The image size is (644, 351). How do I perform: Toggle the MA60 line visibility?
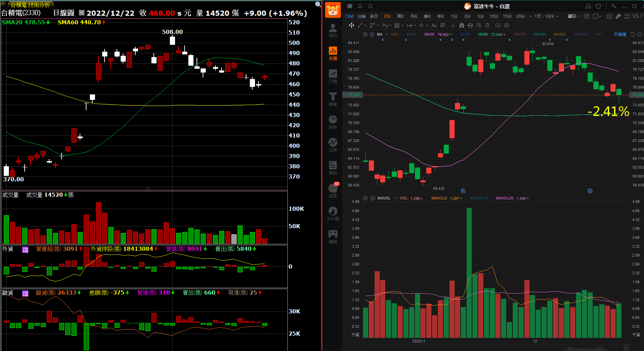tap(483, 34)
